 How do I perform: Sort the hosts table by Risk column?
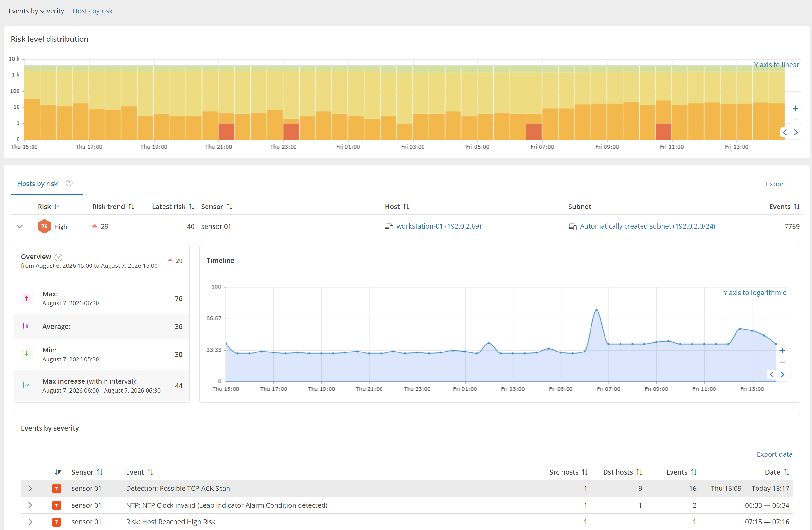tap(49, 207)
